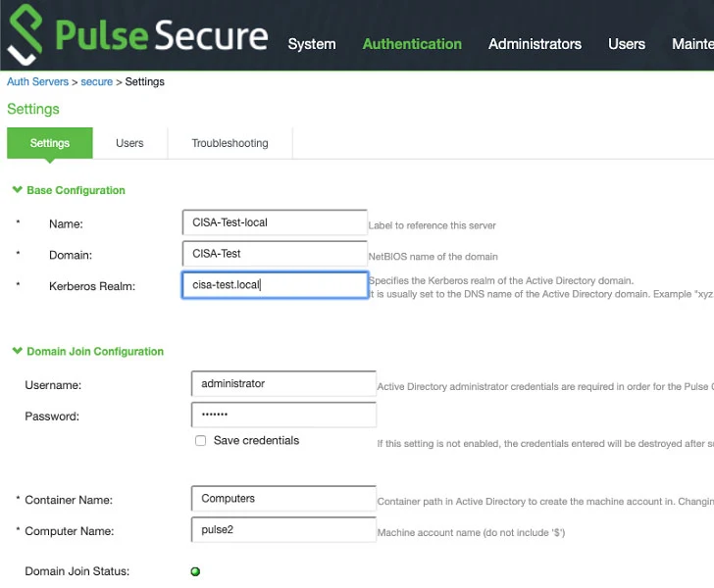Focus the Name field with CISA-Test-local
Screen dimensions: 714x588
click(275, 222)
